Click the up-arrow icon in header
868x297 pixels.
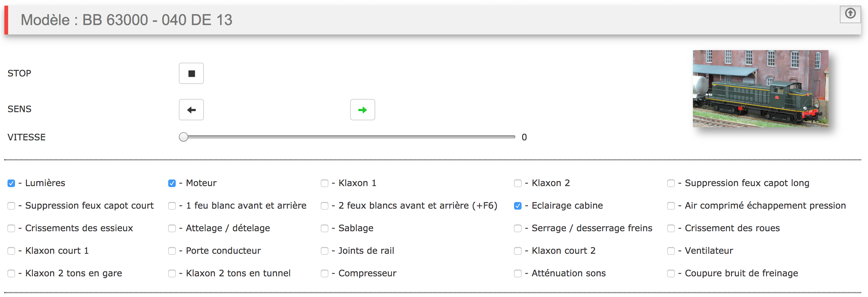[x=850, y=14]
